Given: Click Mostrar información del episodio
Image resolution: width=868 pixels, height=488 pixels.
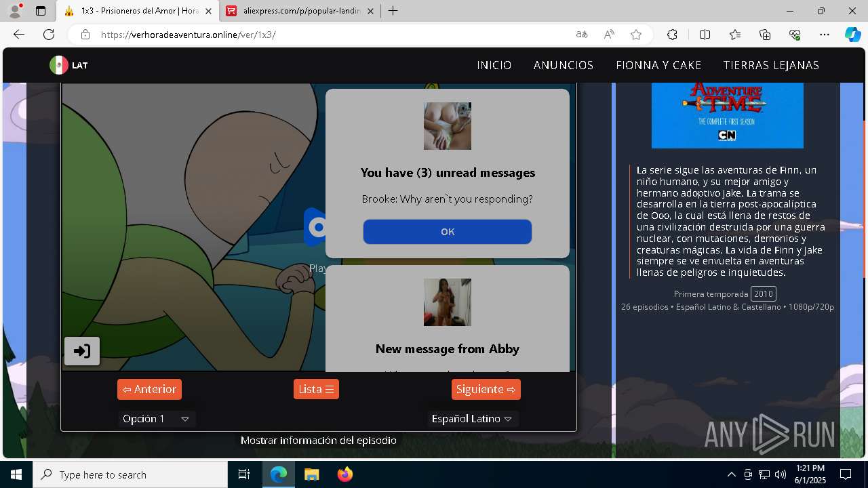Looking at the screenshot, I should [x=319, y=441].
